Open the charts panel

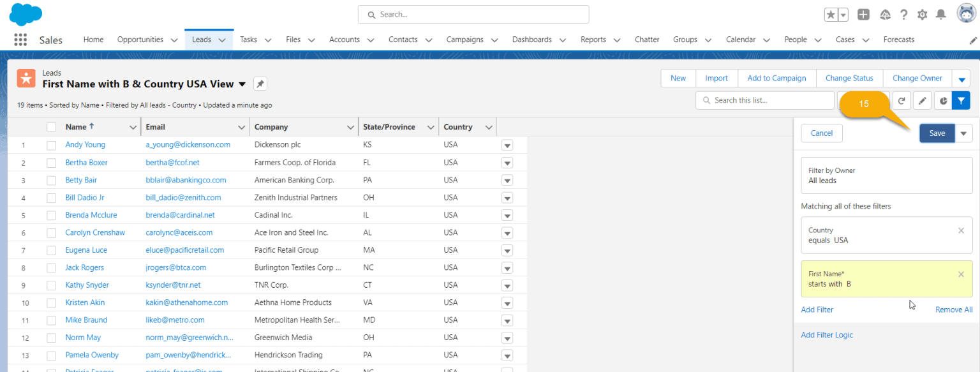coord(943,100)
